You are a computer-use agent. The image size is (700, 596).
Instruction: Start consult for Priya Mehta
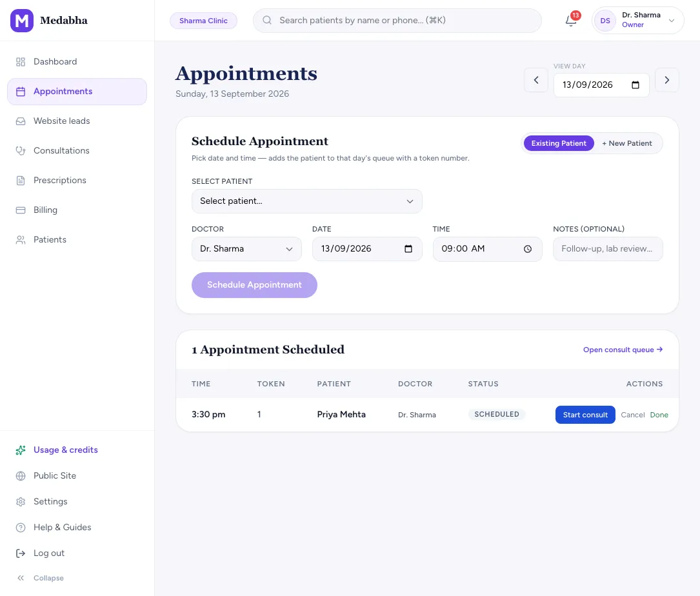pos(585,415)
